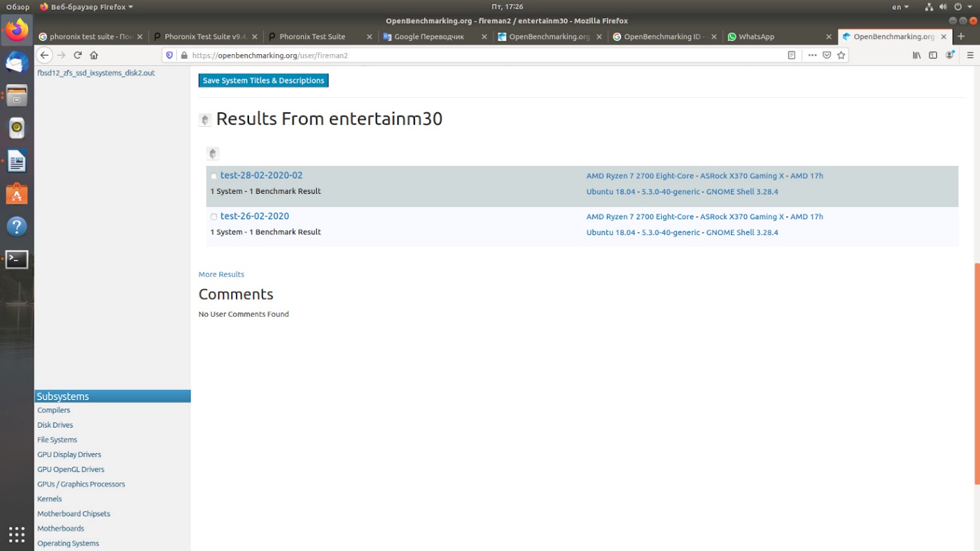
Task: Click GNOME Shell 3.28.4 in test-26-02-2020 row
Action: [742, 232]
